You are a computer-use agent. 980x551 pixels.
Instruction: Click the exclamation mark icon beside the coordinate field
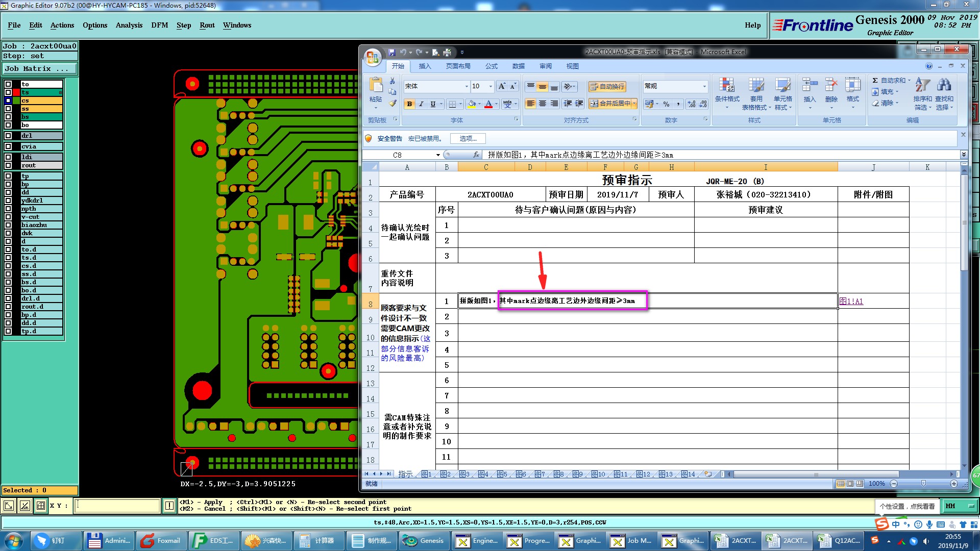[x=169, y=506]
